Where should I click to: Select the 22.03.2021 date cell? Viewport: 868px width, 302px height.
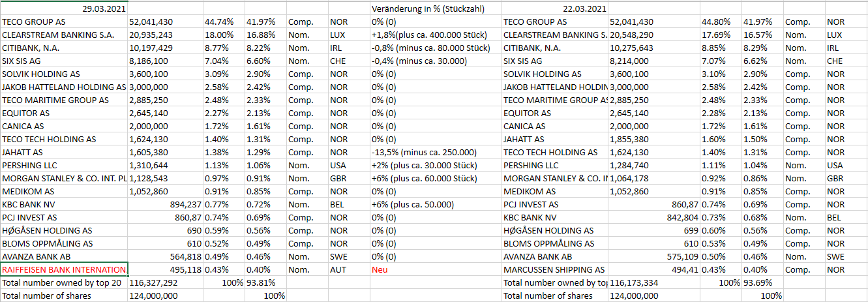click(x=584, y=8)
